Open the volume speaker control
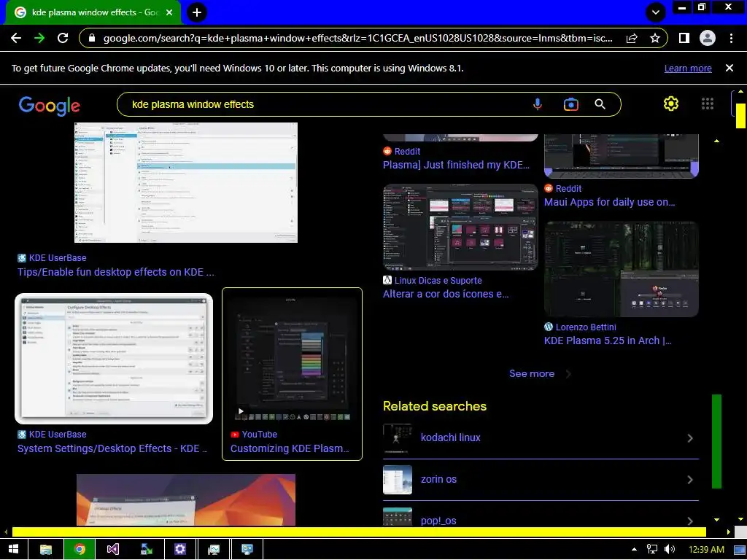This screenshot has width=747, height=560. (670, 549)
